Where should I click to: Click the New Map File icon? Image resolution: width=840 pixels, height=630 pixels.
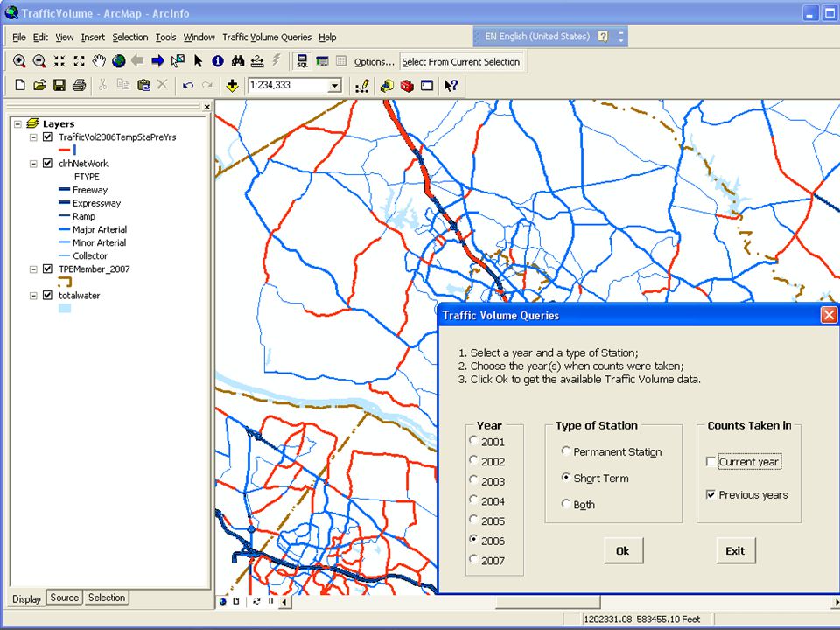tap(20, 85)
